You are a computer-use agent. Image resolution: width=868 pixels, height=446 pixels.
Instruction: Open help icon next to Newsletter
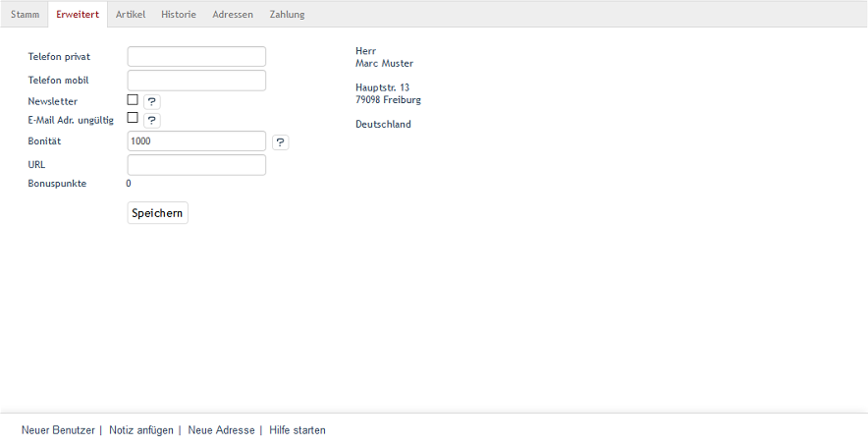click(x=152, y=101)
